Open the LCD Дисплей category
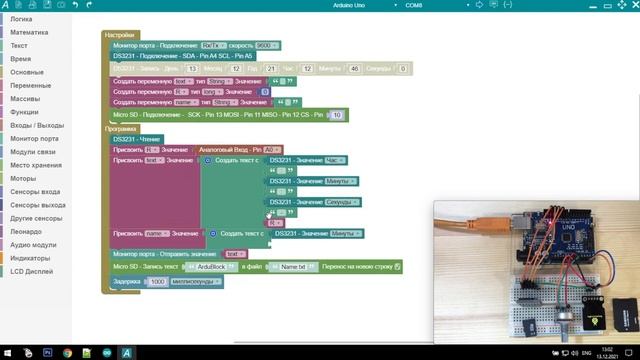 [x=31, y=271]
